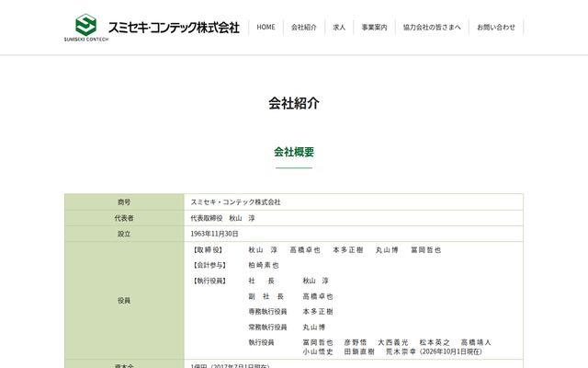The height and width of the screenshot is (368, 588).
Task: Click the 【執行役員】 label
Action: coord(210,281)
